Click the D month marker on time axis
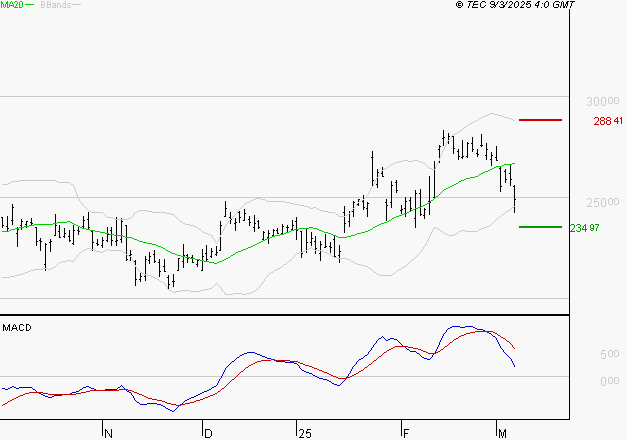This screenshot has height=440, width=627. pos(208,434)
